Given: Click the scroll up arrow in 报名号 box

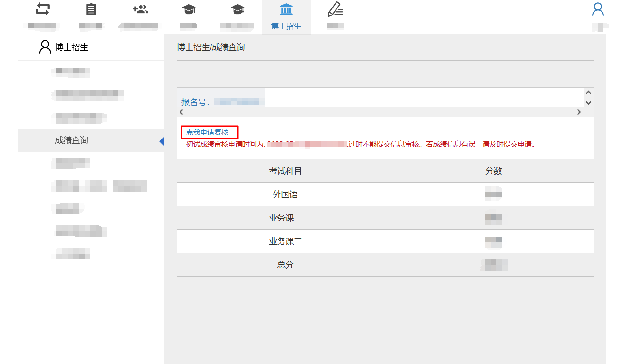Looking at the screenshot, I should click(x=588, y=93).
